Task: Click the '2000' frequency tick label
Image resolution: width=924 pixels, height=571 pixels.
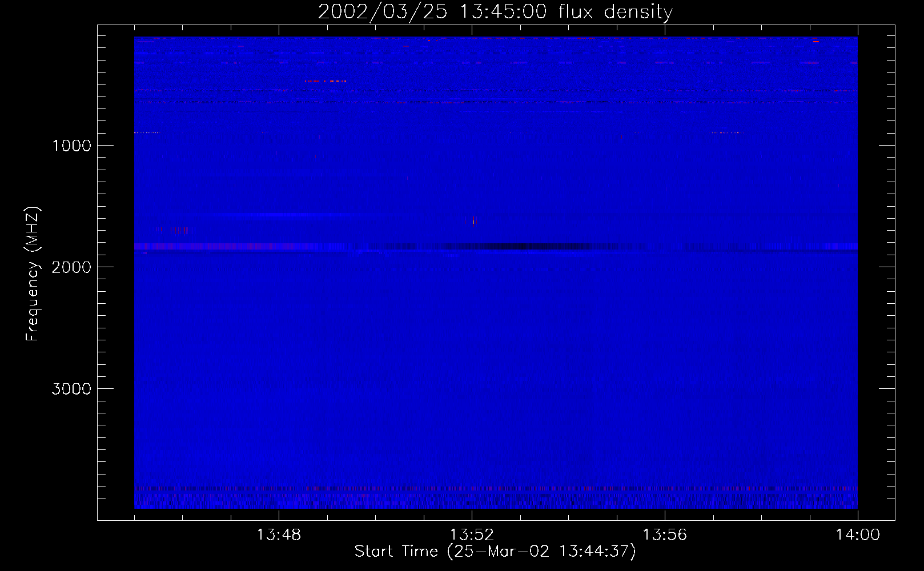Action: click(x=71, y=267)
